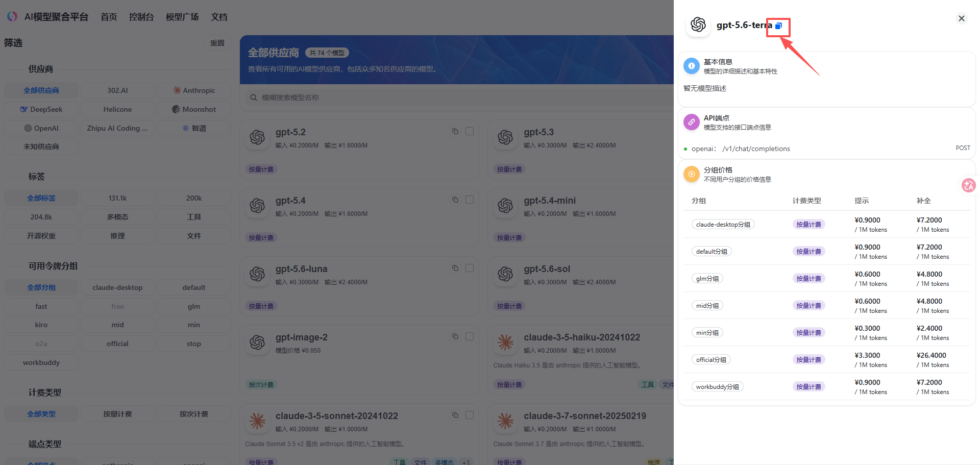Click the OpenAI logo on the gpt-5.6-sol card
980x465 pixels.
click(x=505, y=274)
